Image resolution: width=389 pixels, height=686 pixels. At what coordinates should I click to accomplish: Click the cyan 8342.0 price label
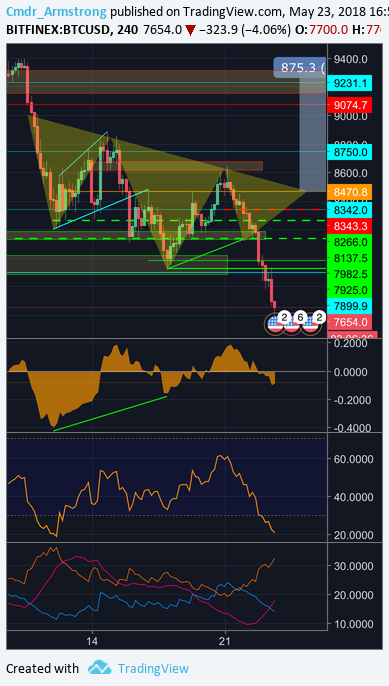350,210
